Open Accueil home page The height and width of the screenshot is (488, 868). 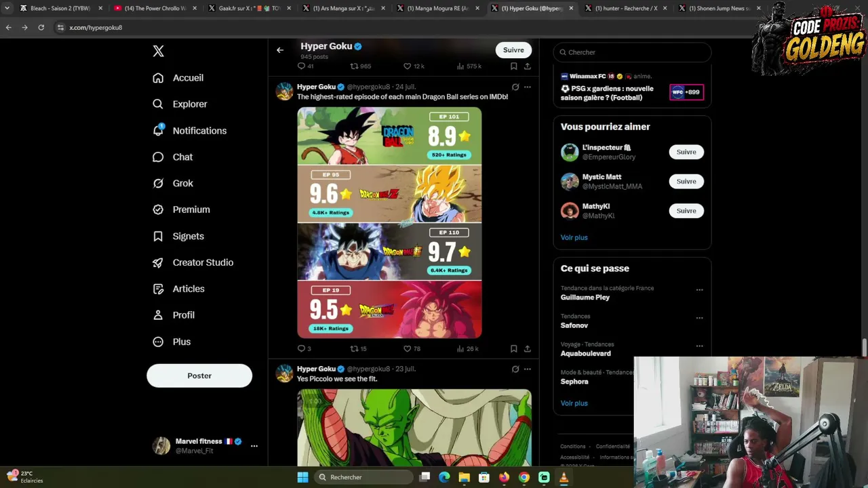(x=178, y=78)
